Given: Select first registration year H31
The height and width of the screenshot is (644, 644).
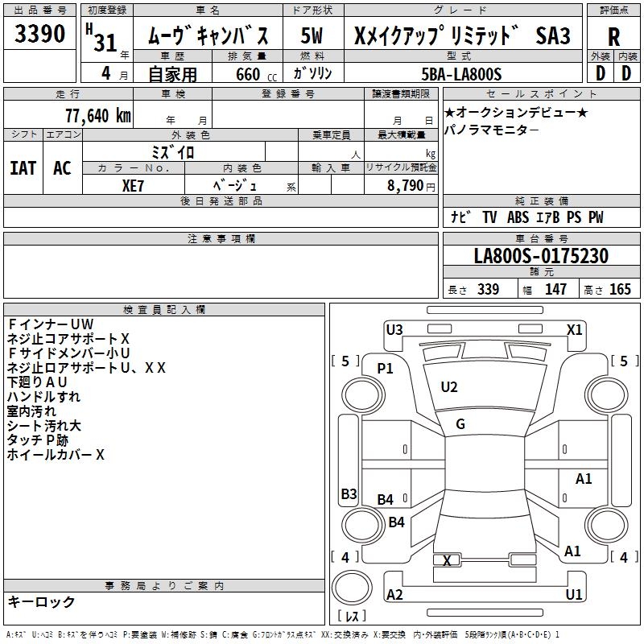Looking at the screenshot, I should pyautogui.click(x=101, y=38).
